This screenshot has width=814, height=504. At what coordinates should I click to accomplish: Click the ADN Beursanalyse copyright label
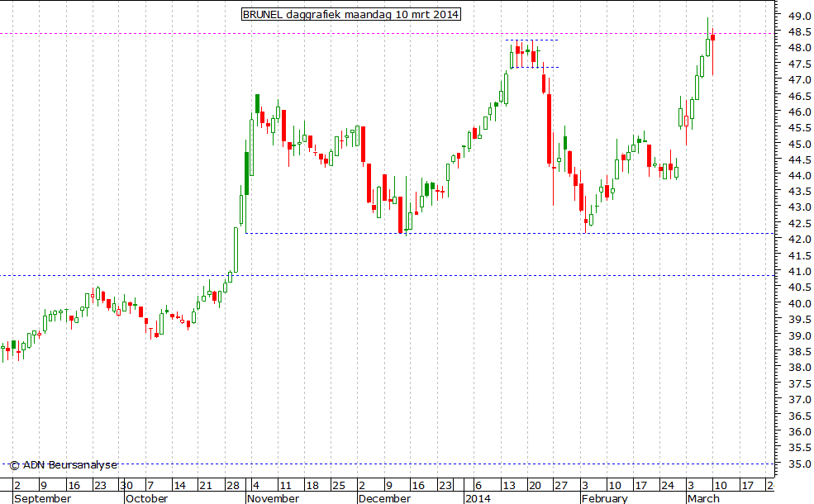tap(64, 465)
